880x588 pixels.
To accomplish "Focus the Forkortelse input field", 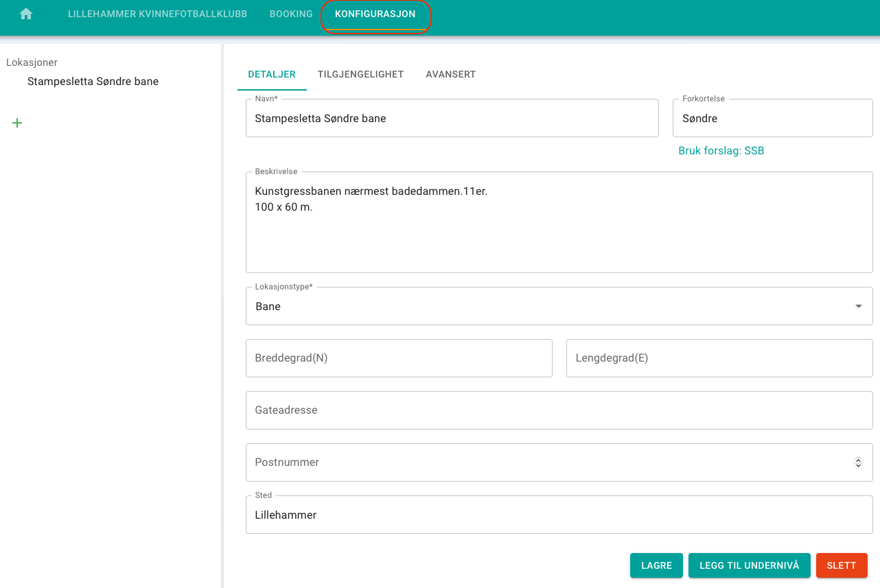I will (x=773, y=118).
